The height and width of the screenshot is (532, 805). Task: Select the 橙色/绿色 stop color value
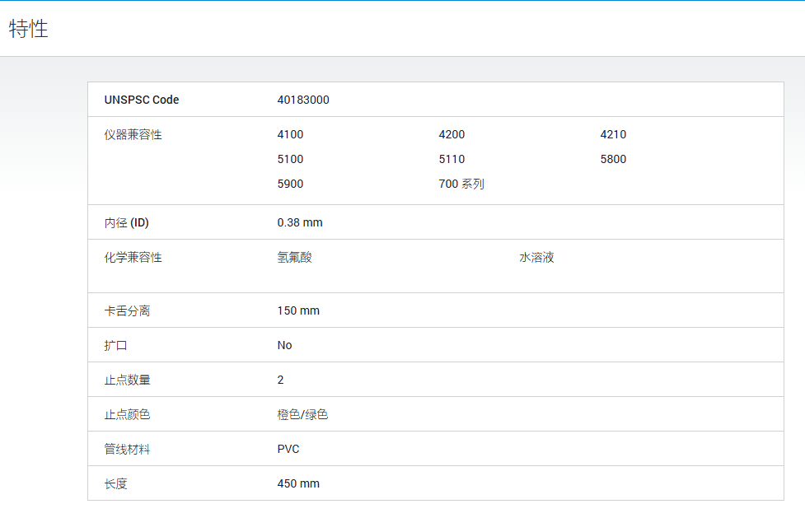302,414
